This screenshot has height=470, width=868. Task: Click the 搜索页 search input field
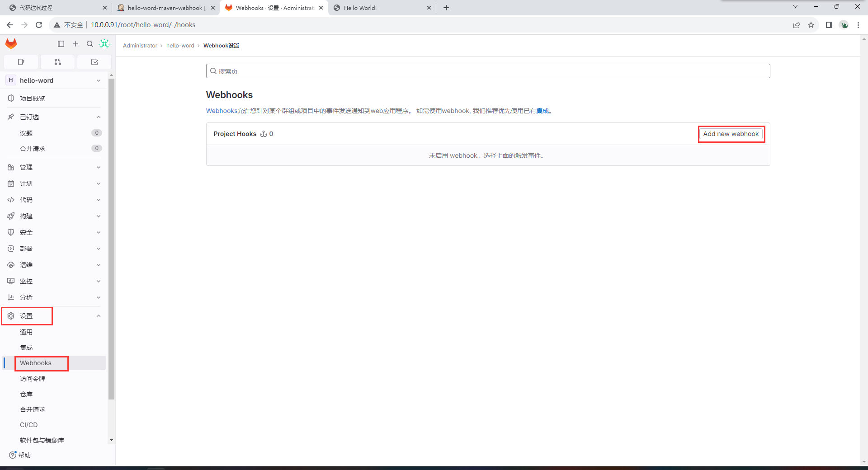(488, 71)
